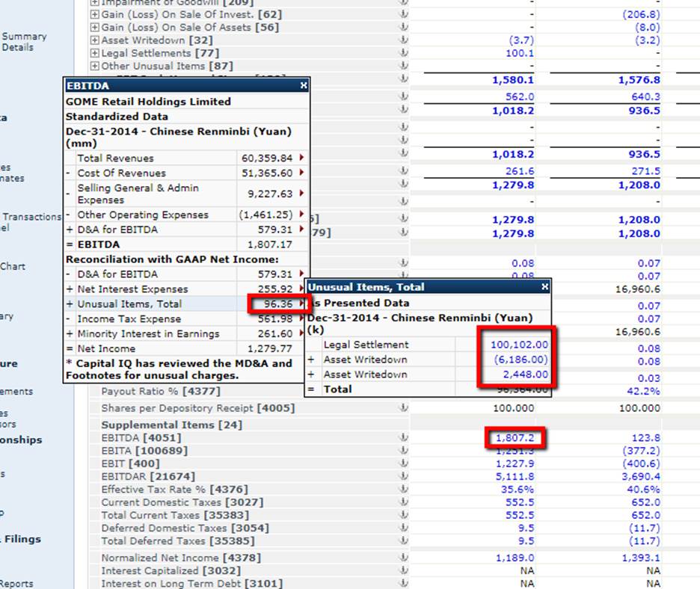Click the Asset Writedown value (3.7)
The image size is (700, 589).
[x=521, y=40]
